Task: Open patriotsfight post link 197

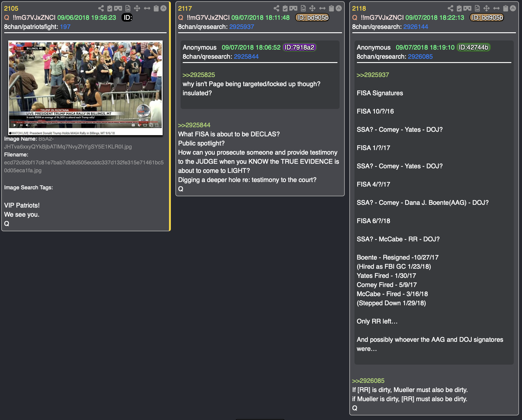Action: tap(65, 27)
